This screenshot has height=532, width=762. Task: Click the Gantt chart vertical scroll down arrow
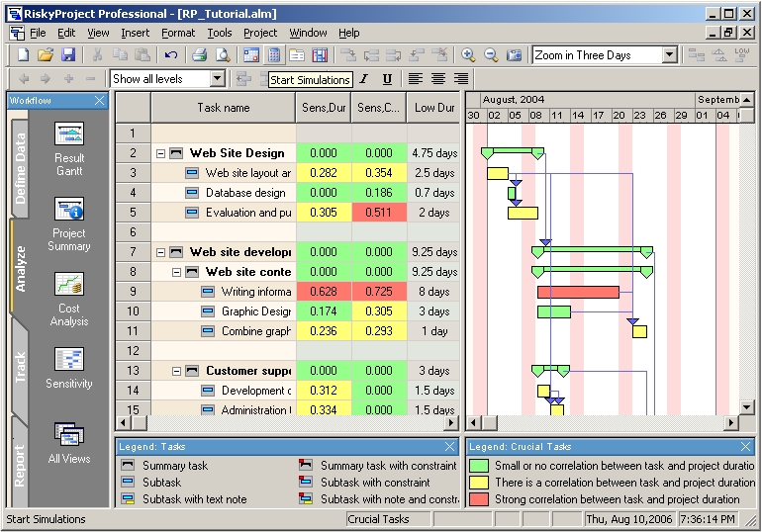tap(747, 406)
